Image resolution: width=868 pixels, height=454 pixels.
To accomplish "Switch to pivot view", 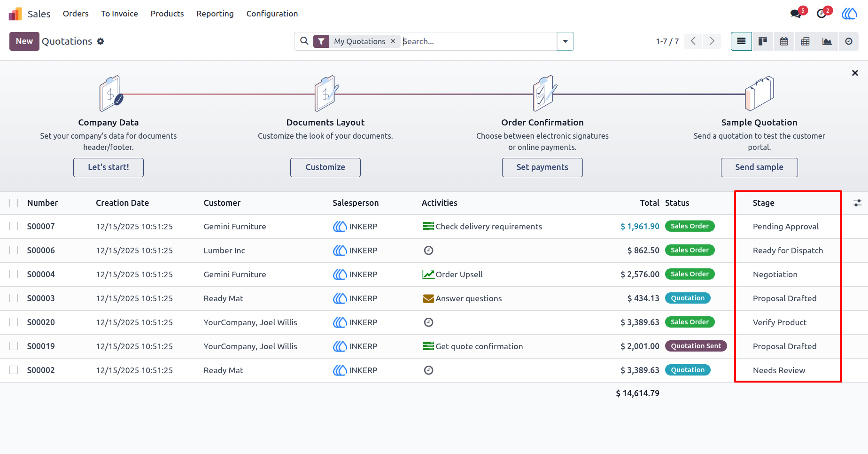I will (x=805, y=41).
